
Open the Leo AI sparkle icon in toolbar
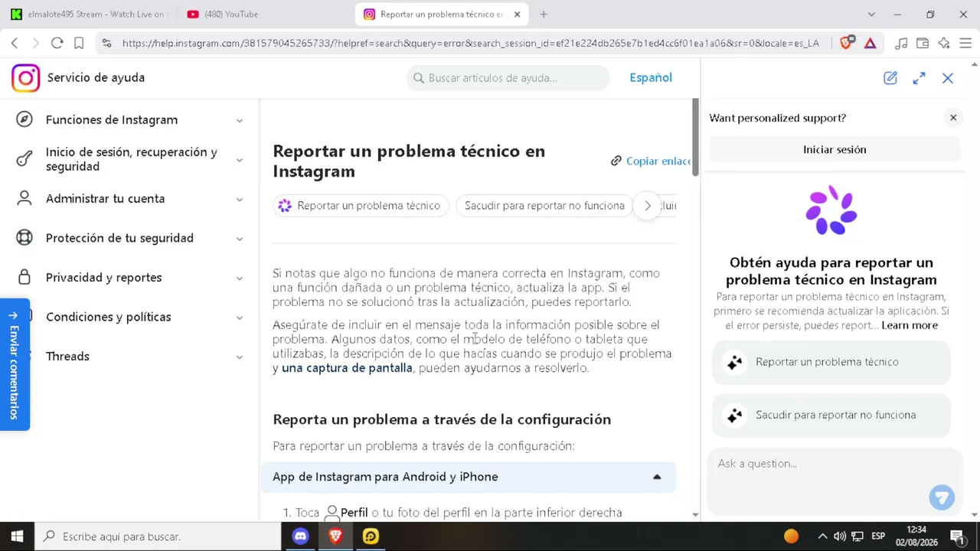pyautogui.click(x=944, y=44)
